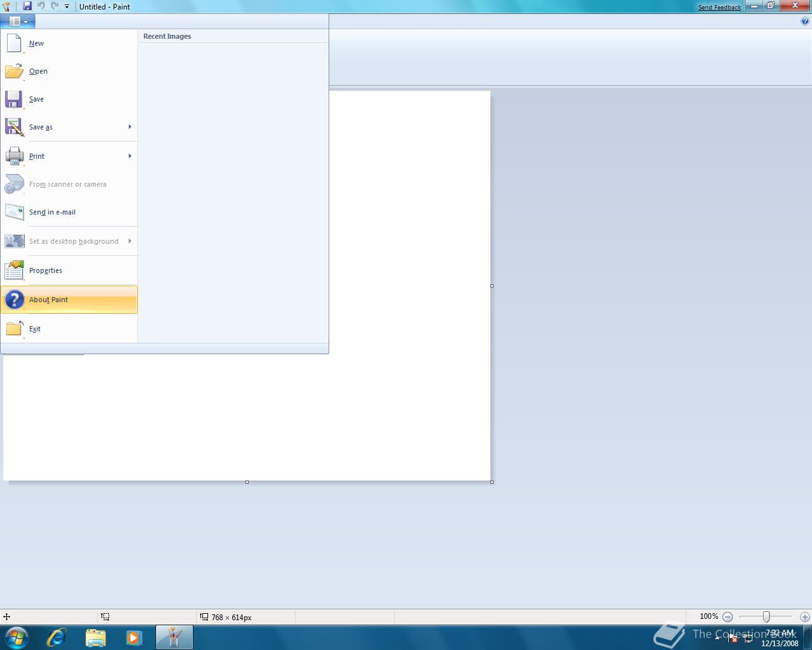Click the Print printer icon
This screenshot has height=650, width=812.
click(x=14, y=156)
